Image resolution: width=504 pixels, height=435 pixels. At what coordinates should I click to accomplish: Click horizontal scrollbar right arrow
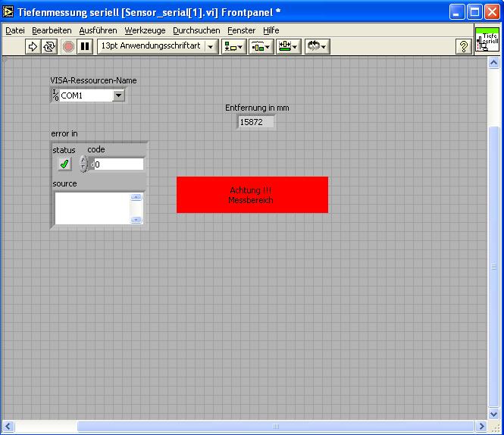[481, 427]
